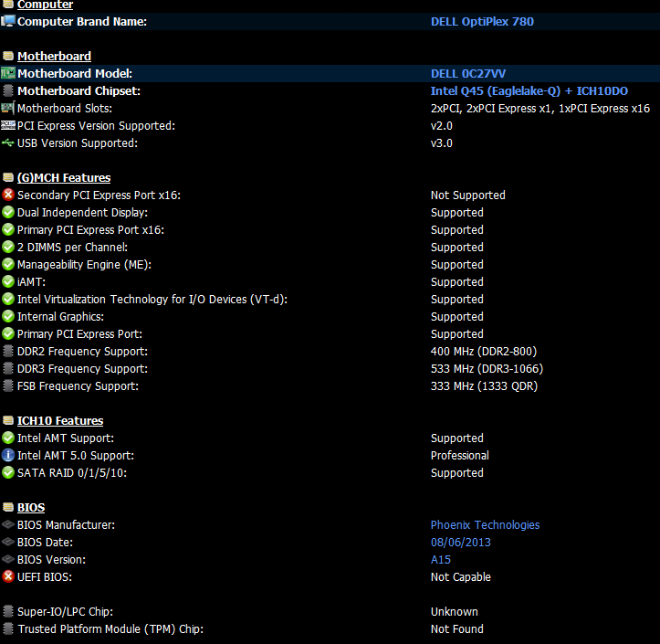Click green check for SATA RAID 0/1/5/10
The width and height of the screenshot is (660, 644).
[8, 472]
